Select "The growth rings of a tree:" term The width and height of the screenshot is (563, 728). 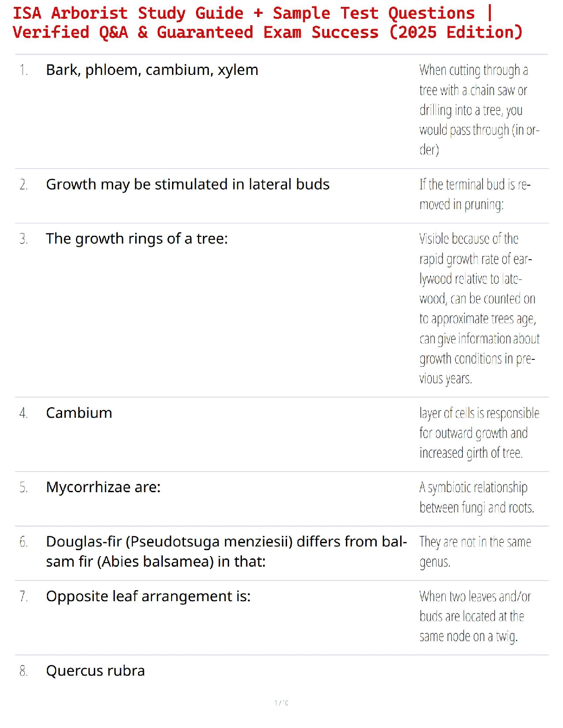pos(137,239)
